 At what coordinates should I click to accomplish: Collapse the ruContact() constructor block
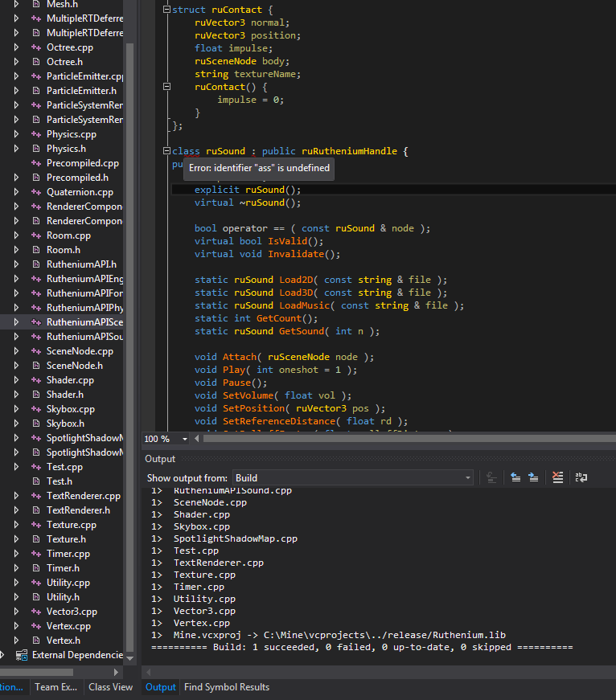pos(166,87)
